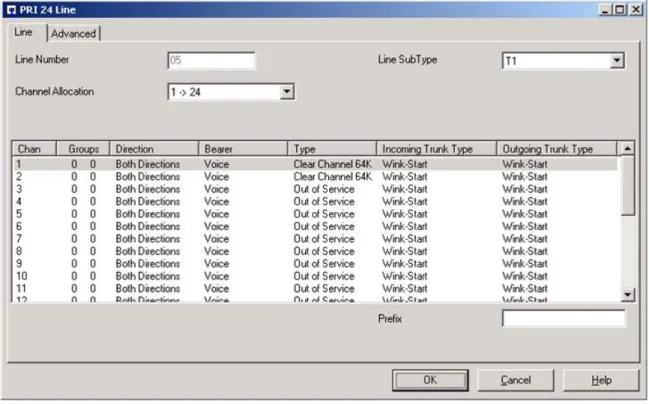Select channel 5 row number

click(x=19, y=214)
